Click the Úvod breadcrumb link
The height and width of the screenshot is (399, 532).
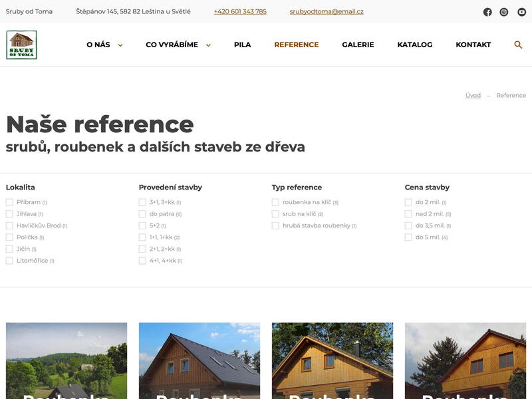[473, 95]
